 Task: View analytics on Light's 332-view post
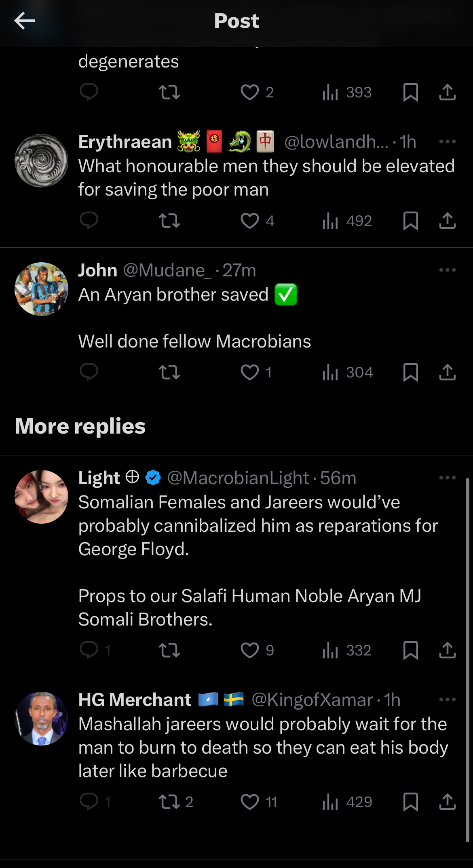pos(347,650)
